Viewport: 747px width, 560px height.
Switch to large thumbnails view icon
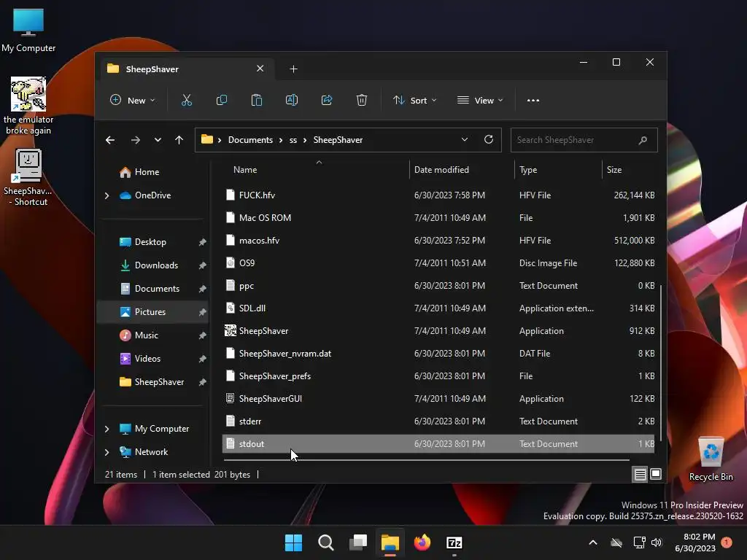pos(656,474)
